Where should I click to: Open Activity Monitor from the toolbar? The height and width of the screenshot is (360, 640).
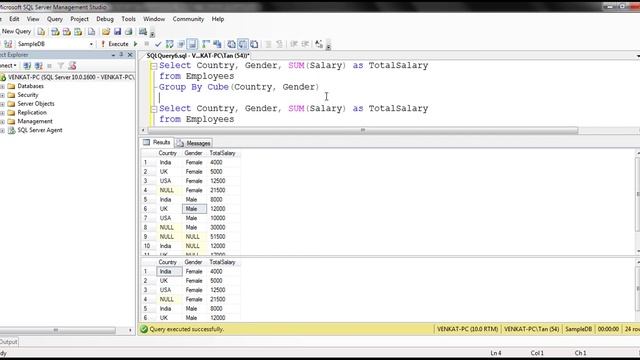coord(142,32)
